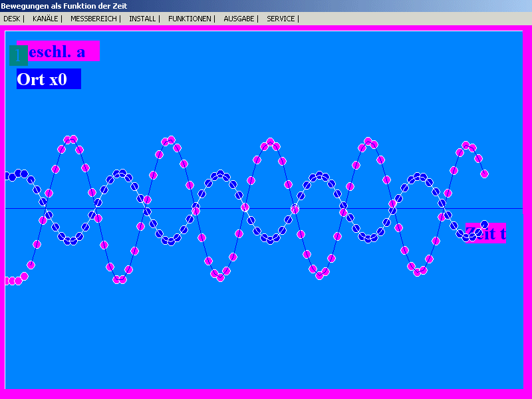This screenshot has width=532, height=399.
Task: Click the MESSBEREICH menu item
Action: [93, 19]
